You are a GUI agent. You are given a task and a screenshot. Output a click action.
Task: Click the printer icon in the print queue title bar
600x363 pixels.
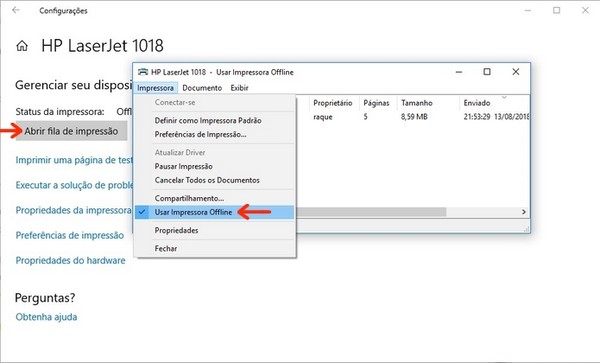tap(143, 72)
